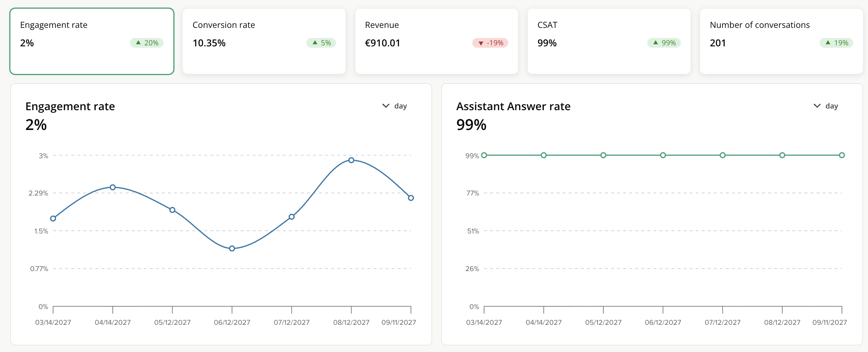
Task: Click the Answer rate data point for 06/12/2027
Action: point(663,155)
